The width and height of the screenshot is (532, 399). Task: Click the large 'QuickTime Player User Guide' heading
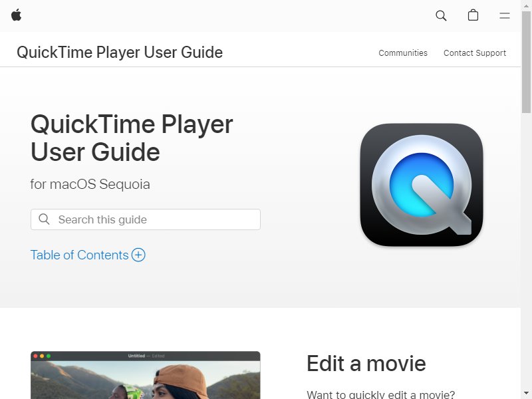tap(132, 138)
